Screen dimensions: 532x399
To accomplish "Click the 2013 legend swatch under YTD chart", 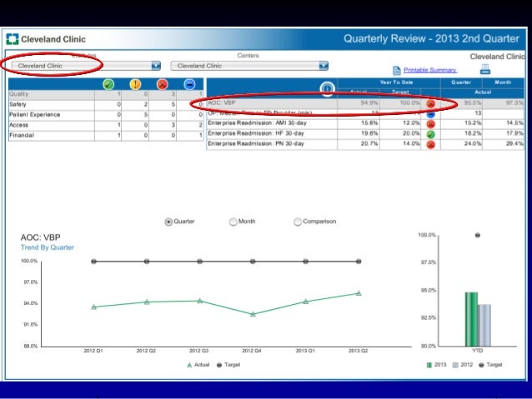I will tap(429, 365).
